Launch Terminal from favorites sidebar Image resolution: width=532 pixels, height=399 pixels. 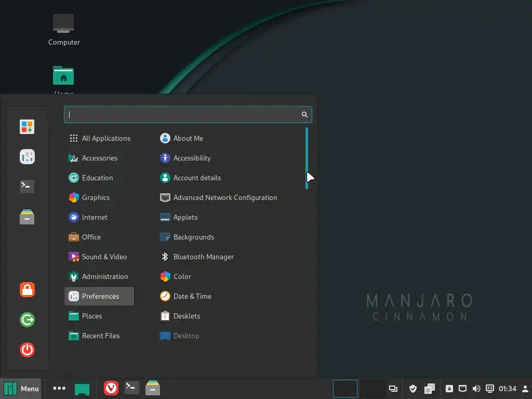click(27, 187)
